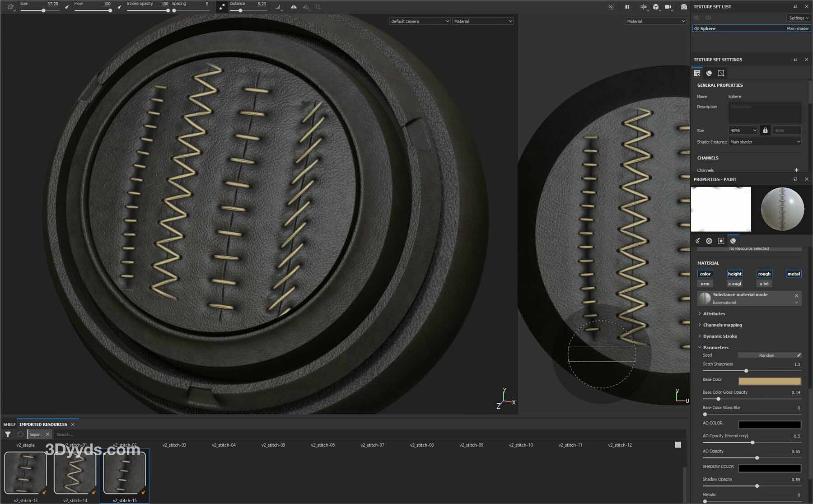Add a channel with the plus icon

796,170
